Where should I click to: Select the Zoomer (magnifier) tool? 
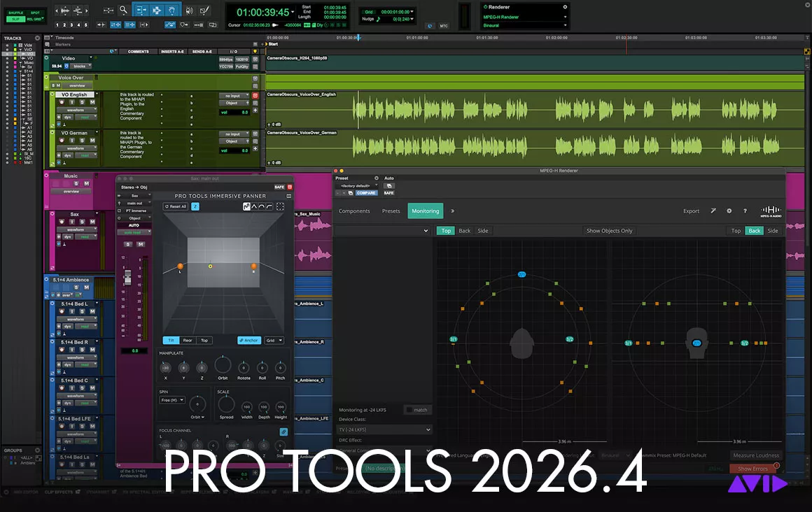[x=123, y=10]
